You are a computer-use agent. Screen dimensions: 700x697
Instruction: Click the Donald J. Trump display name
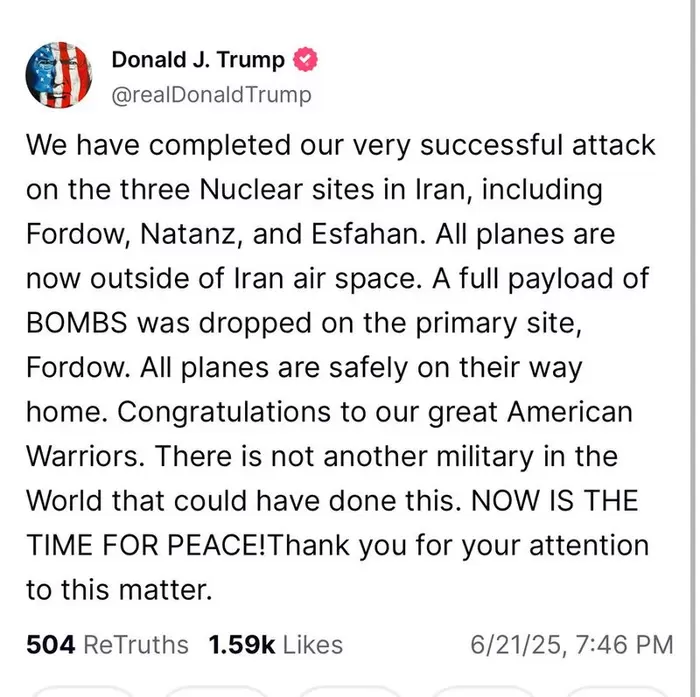(199, 60)
